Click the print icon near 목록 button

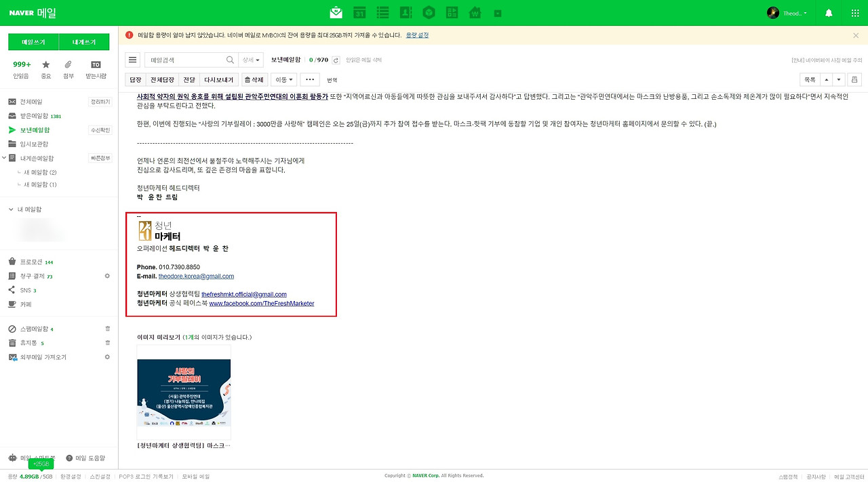(854, 79)
